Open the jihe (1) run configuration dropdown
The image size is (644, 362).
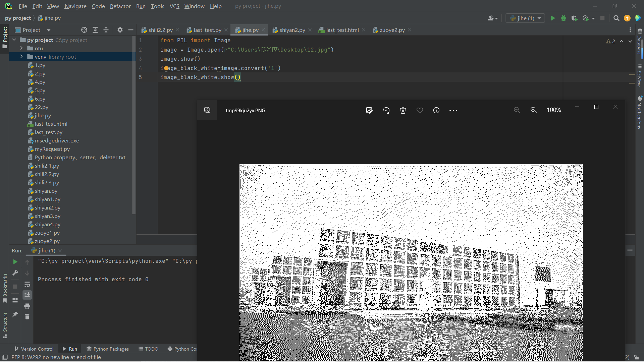(525, 18)
